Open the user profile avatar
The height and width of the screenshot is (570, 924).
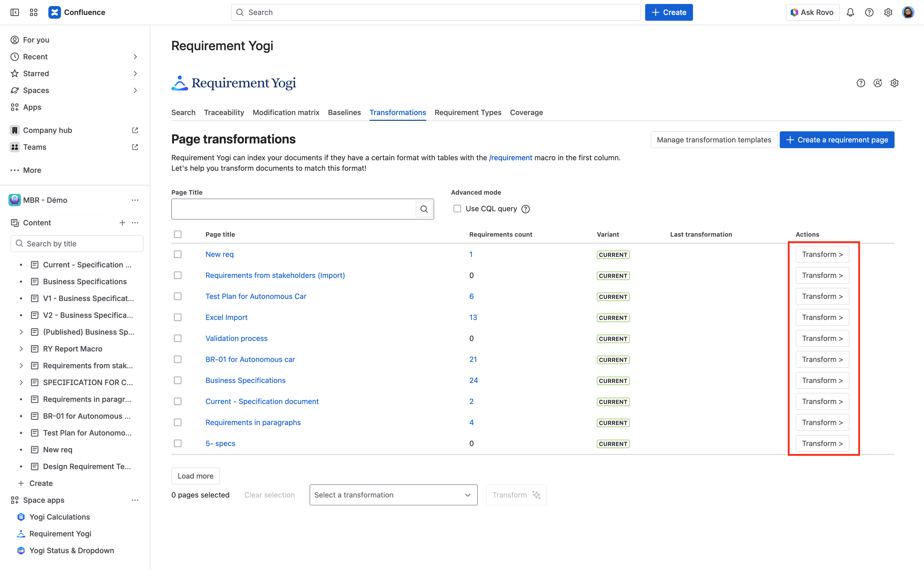[x=908, y=12]
